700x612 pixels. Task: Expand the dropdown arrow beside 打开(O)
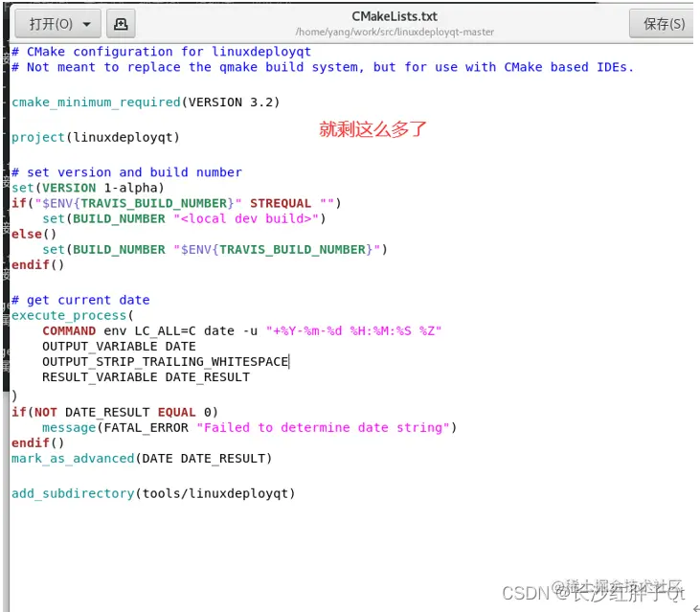[x=87, y=24]
